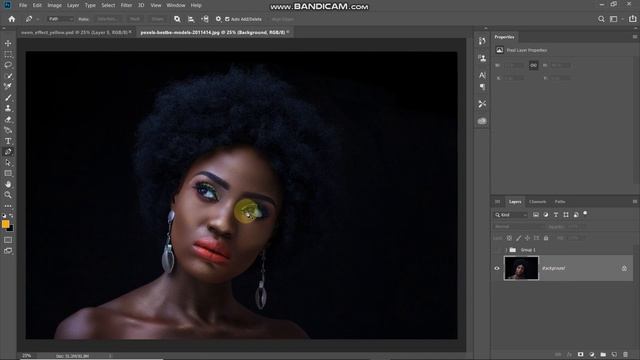This screenshot has width=640, height=360.
Task: Toggle lock all padlock icon
Action: tap(546, 238)
